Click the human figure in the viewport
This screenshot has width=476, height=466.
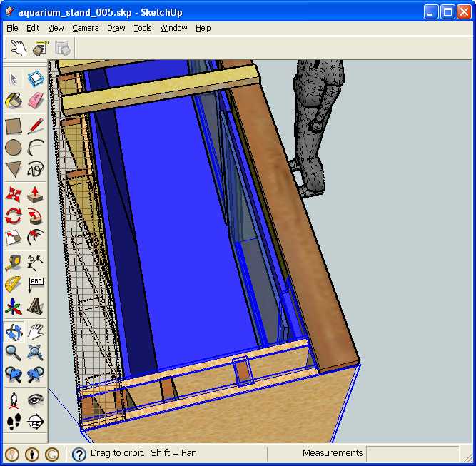point(316,128)
